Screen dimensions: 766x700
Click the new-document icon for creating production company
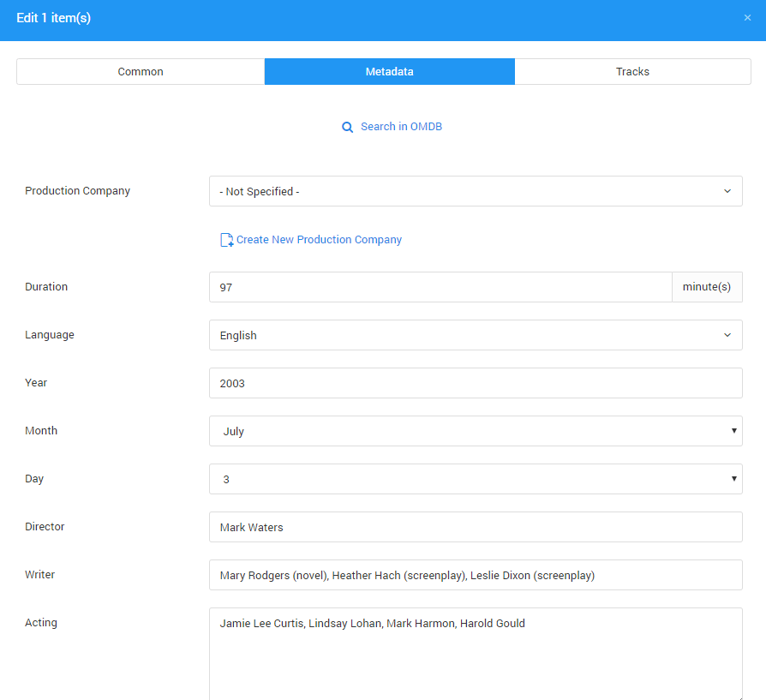226,240
